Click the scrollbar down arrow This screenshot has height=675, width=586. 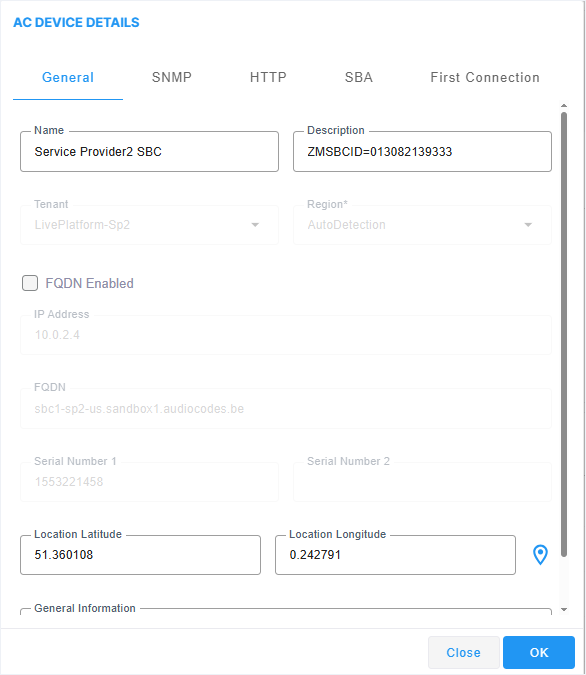(x=564, y=610)
